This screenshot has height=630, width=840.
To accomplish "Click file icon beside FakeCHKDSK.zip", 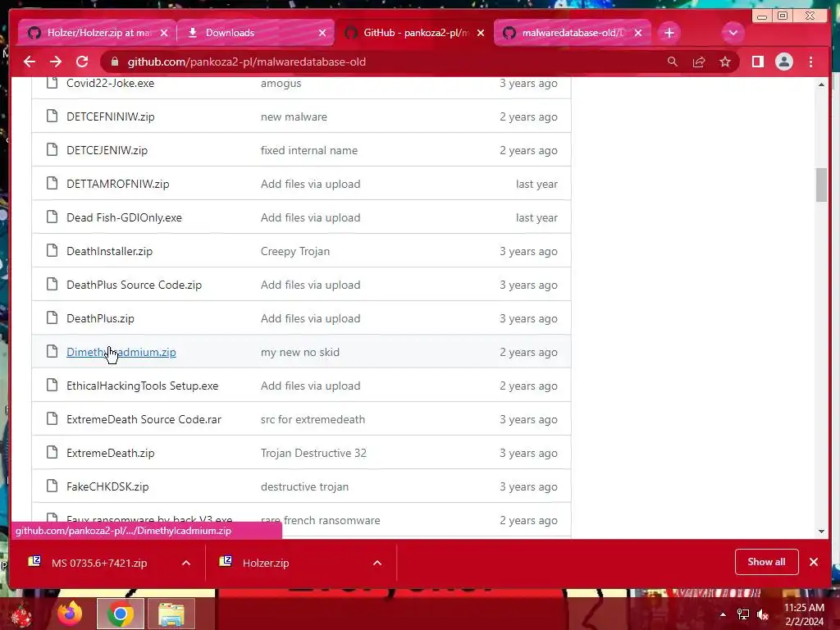I will (52, 486).
